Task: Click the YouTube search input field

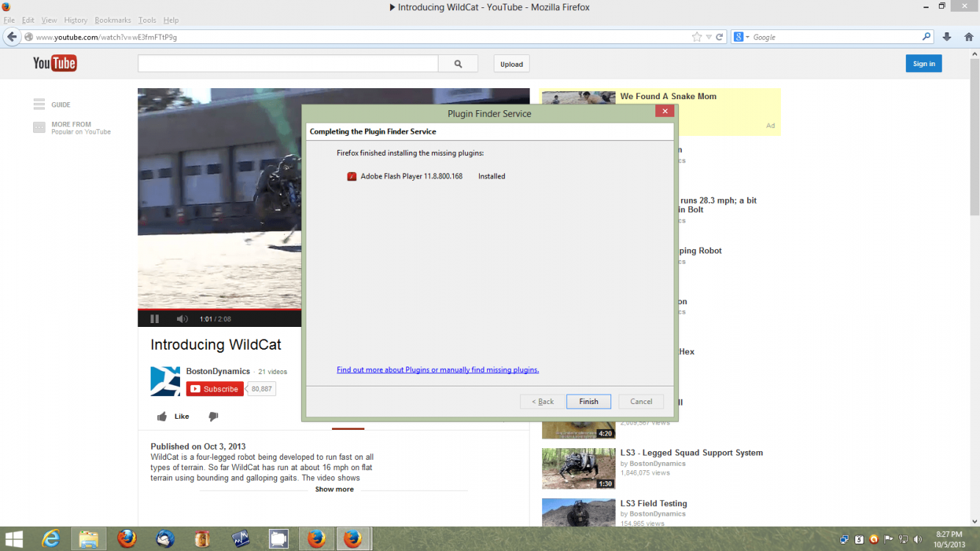Action: click(x=288, y=64)
